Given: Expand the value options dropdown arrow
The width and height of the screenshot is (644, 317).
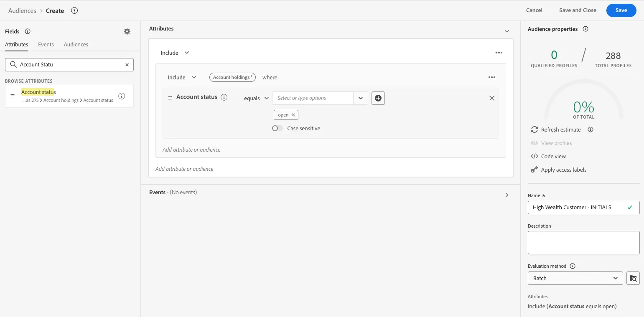Looking at the screenshot, I should (x=361, y=98).
